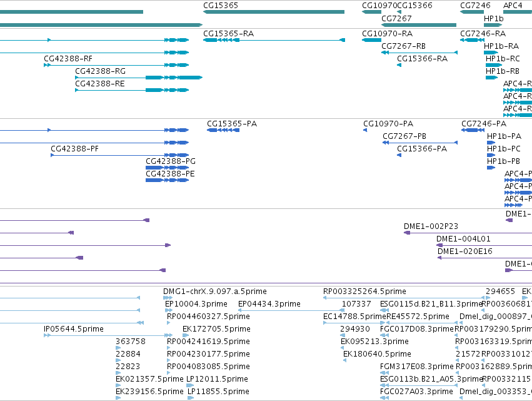Click EST label ESG0113b.B21_A05.3prime
The height and width of the screenshot is (401, 532).
coord(431,379)
